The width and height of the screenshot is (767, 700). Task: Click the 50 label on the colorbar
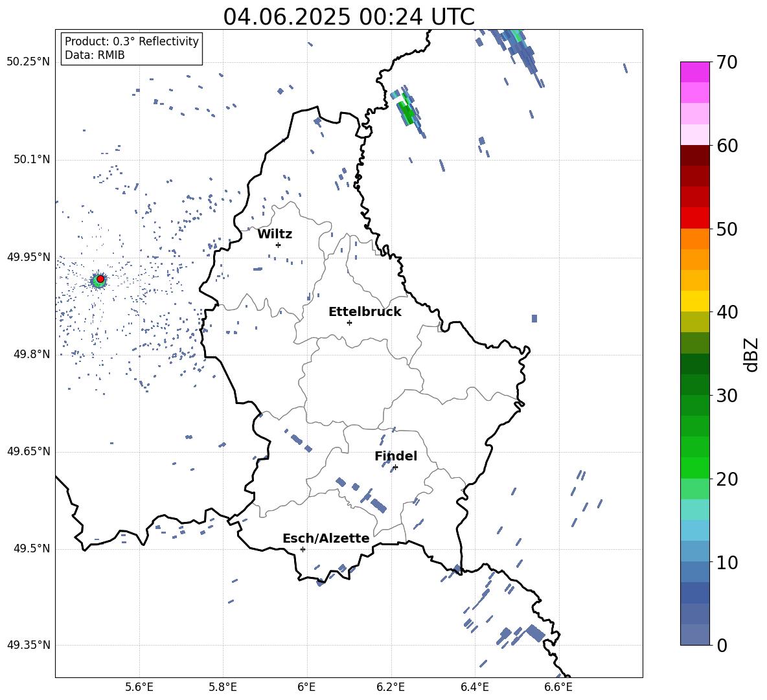click(x=726, y=229)
